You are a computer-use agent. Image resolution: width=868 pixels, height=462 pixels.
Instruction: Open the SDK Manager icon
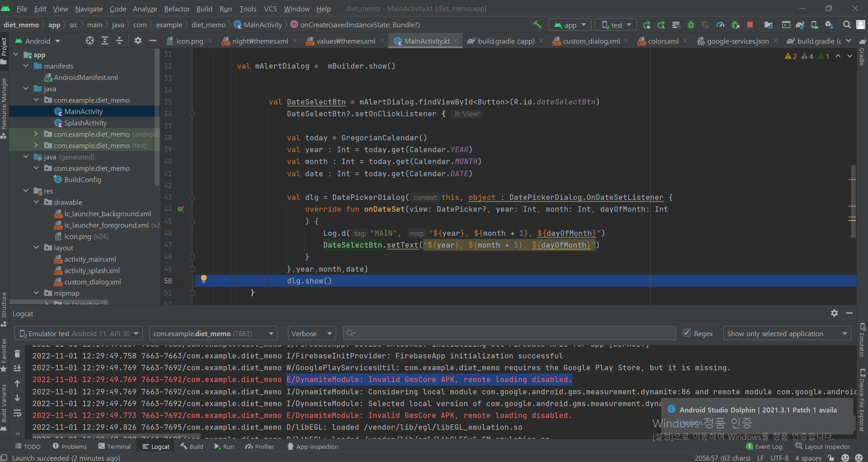pyautogui.click(x=829, y=25)
